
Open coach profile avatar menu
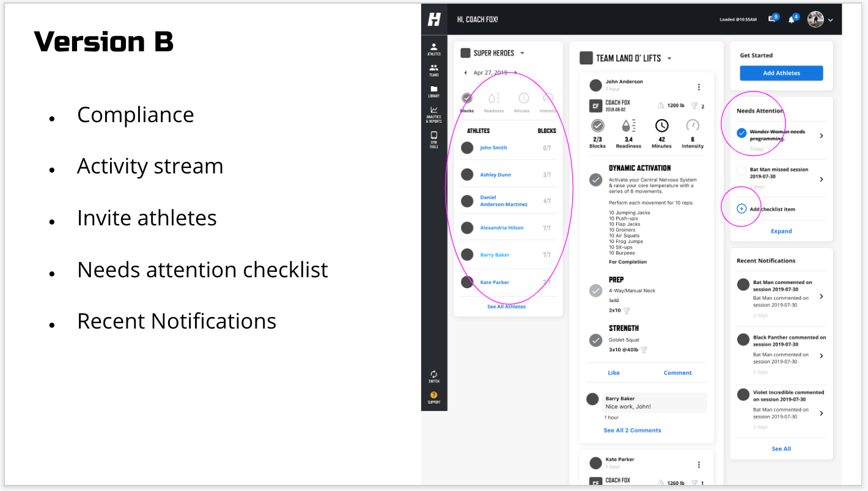(820, 20)
